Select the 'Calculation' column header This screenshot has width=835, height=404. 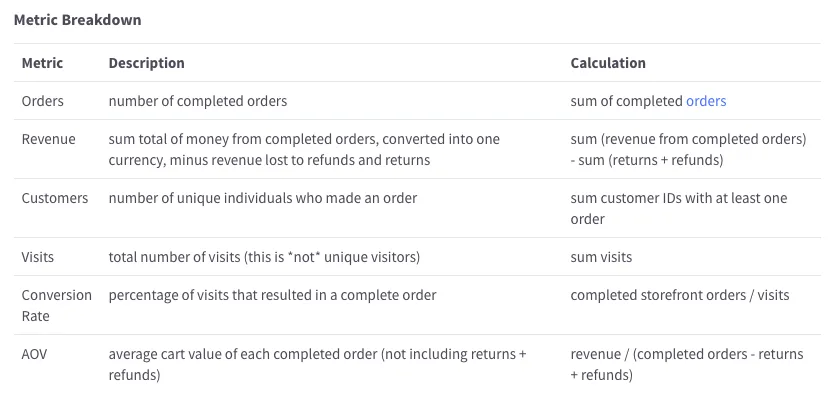608,63
